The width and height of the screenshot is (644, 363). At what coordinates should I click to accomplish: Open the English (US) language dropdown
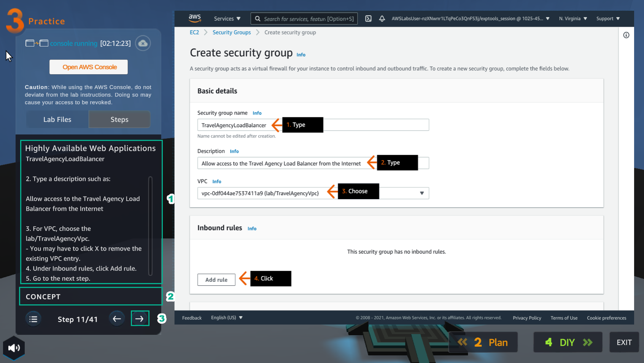click(x=227, y=318)
